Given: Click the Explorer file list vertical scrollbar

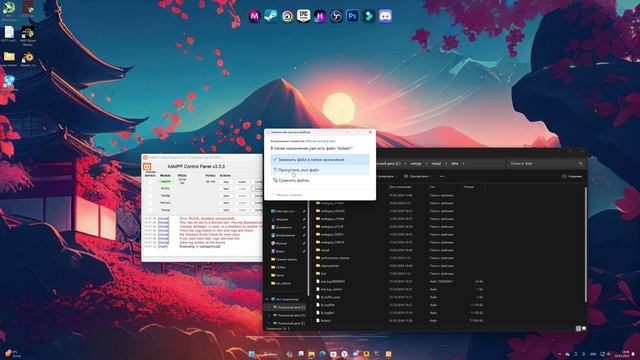Looking at the screenshot, I should click(x=585, y=245).
